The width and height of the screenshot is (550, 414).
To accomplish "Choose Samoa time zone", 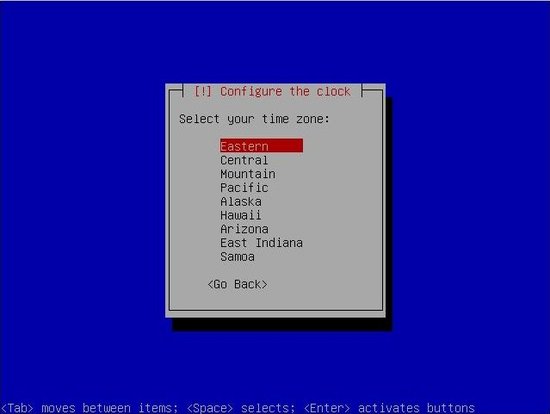I will 237,256.
